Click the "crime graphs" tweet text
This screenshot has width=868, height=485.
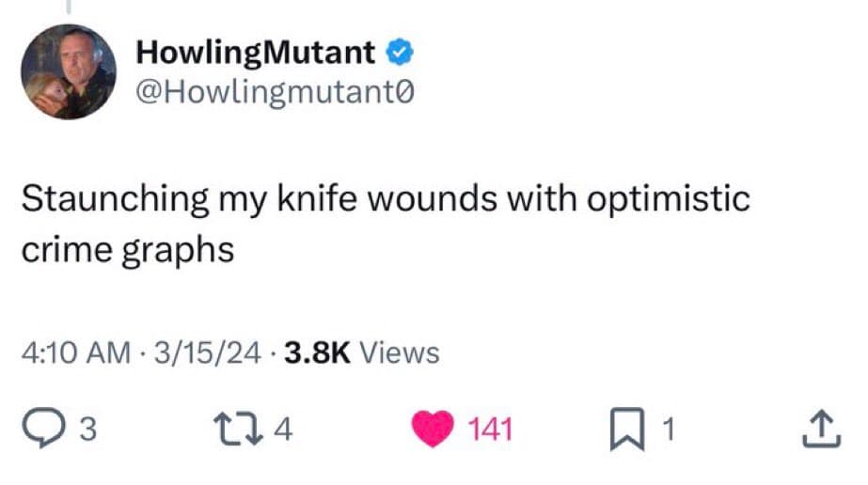126,250
